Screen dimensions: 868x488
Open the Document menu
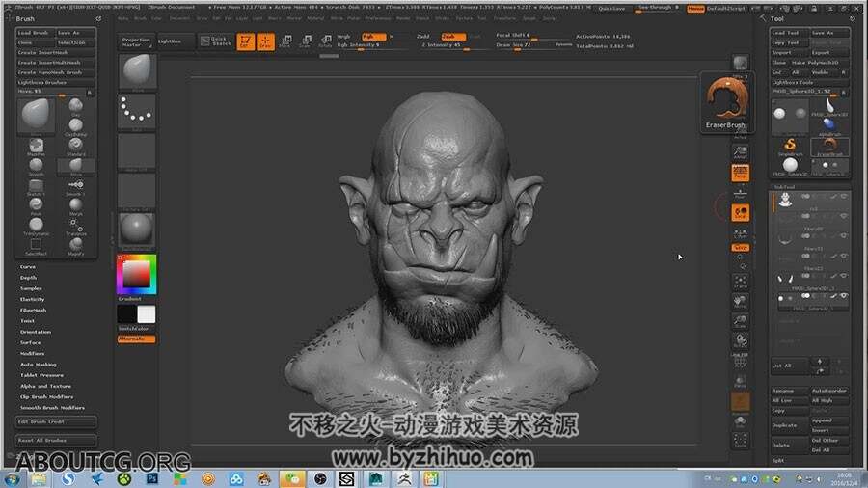coord(179,18)
